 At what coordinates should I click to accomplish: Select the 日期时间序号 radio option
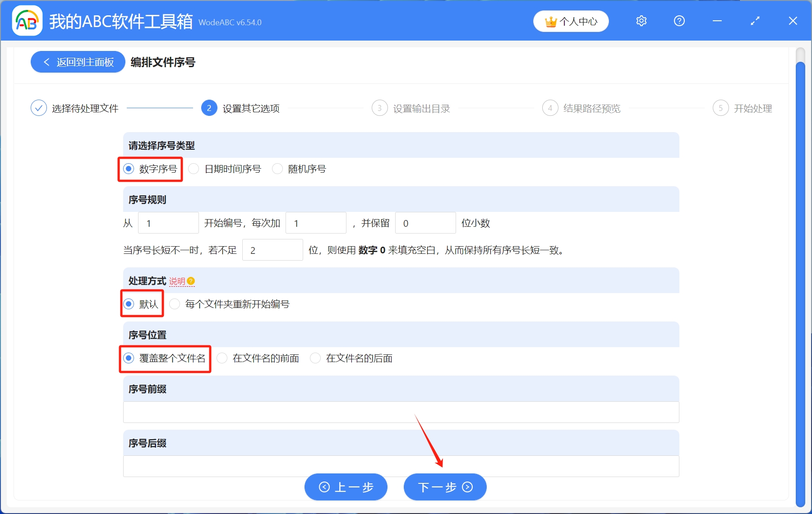pos(194,169)
